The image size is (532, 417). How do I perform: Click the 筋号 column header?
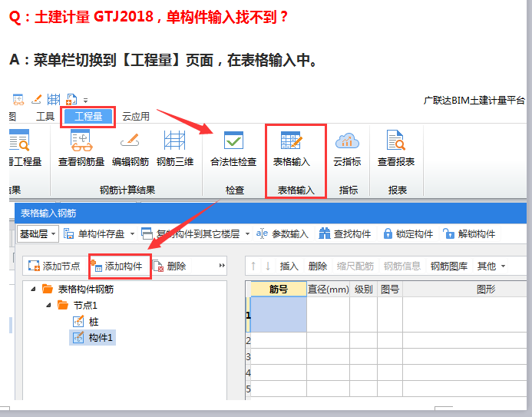(x=279, y=289)
